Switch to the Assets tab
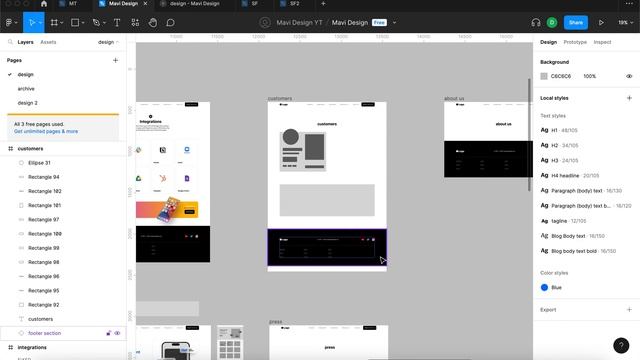The image size is (640, 360). (x=48, y=42)
